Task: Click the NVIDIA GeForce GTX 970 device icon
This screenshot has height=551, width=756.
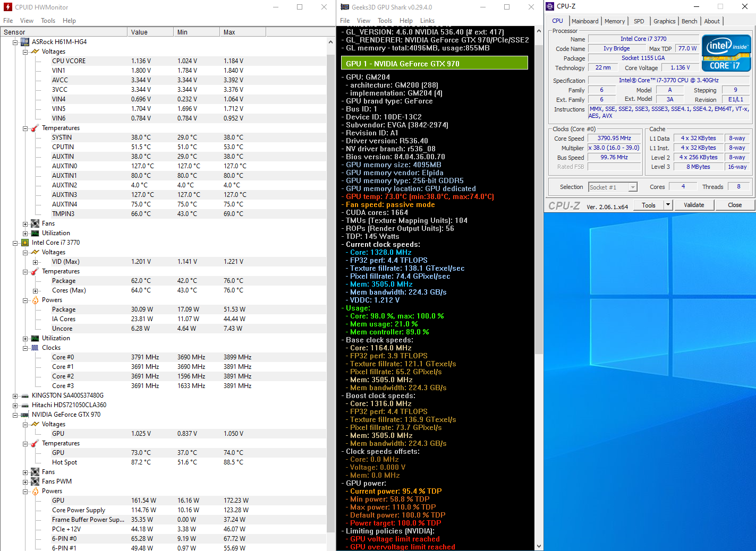Action: pyautogui.click(x=25, y=415)
